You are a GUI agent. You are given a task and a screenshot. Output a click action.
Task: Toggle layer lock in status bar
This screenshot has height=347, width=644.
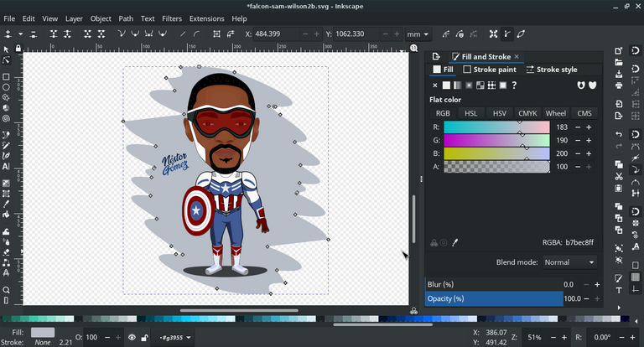144,338
